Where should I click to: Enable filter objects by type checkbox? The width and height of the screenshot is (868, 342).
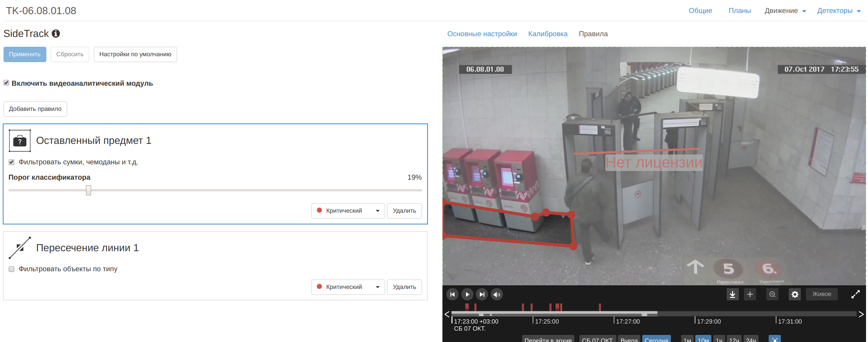(11, 269)
